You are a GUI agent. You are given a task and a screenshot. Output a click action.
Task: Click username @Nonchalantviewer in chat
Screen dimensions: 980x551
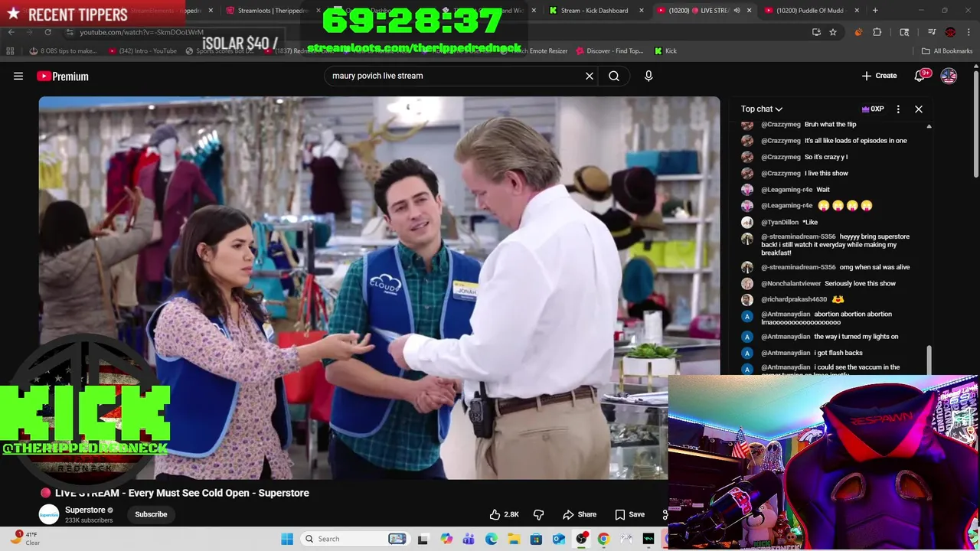tap(791, 283)
